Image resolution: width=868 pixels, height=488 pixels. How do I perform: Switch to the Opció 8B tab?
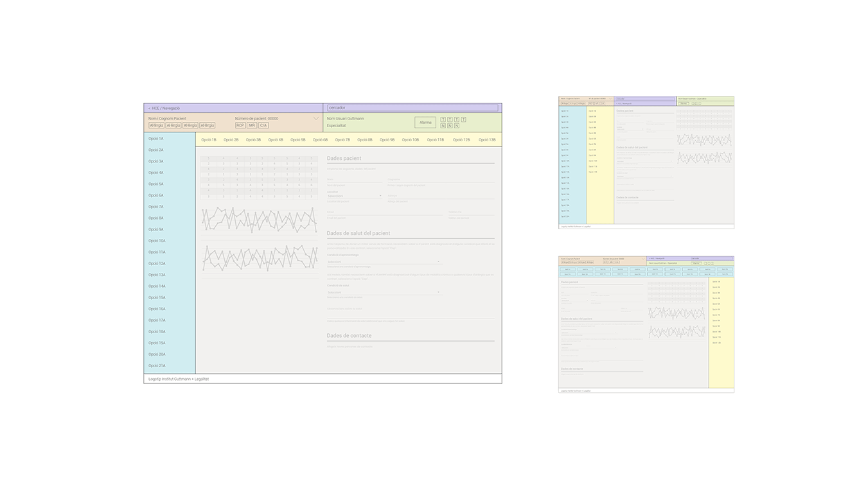pos(365,140)
